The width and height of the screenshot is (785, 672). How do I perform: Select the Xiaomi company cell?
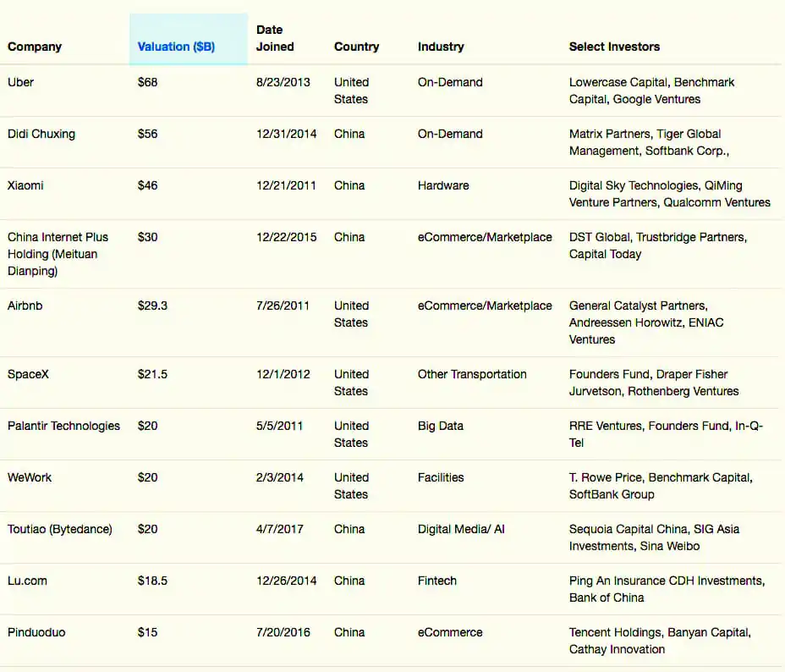(25, 185)
